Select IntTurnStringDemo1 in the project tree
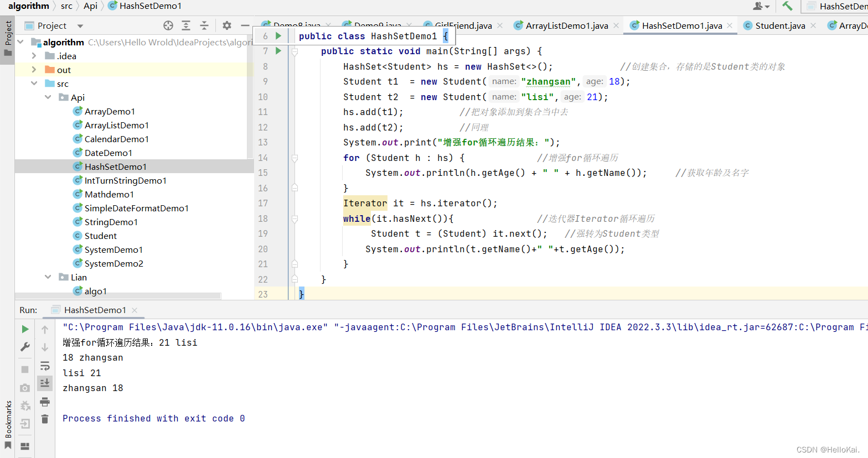The height and width of the screenshot is (458, 868). 125,180
